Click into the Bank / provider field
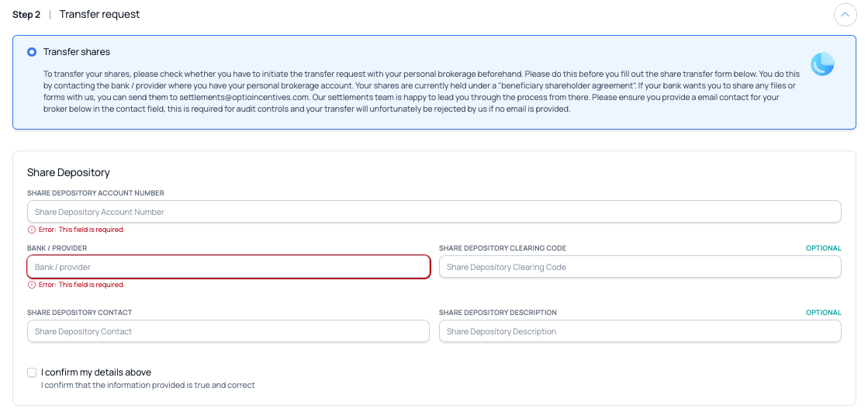868x412 pixels. point(229,267)
